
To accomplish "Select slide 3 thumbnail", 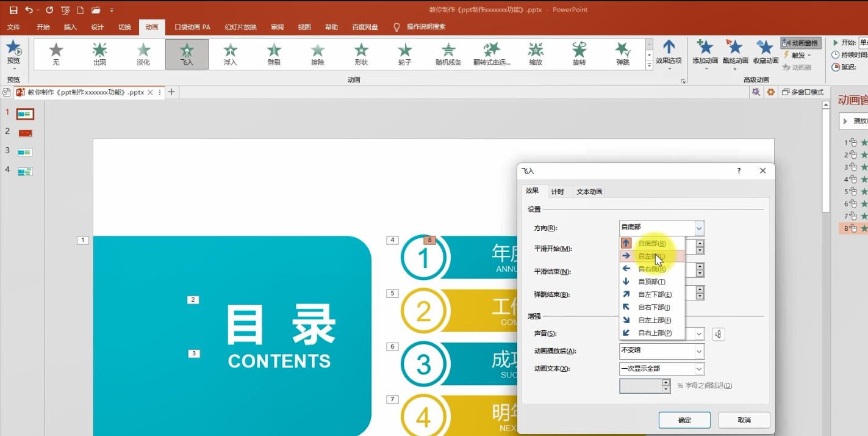I will [25, 152].
